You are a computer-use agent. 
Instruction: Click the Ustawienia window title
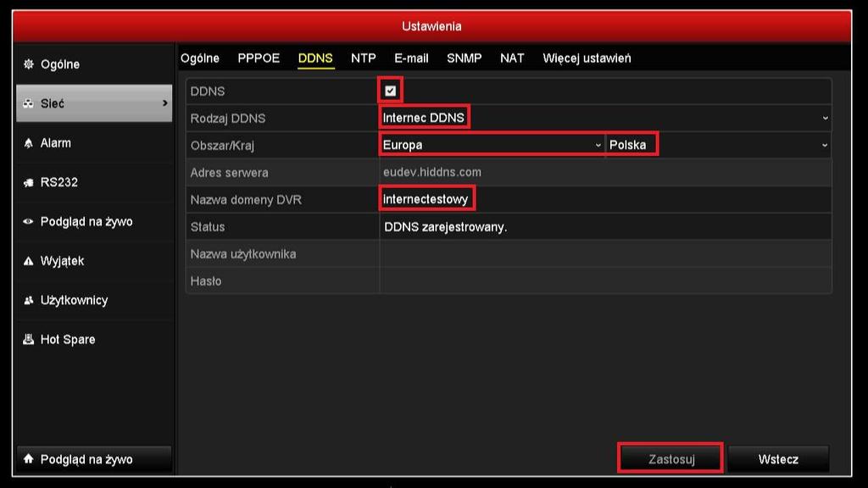tap(431, 26)
